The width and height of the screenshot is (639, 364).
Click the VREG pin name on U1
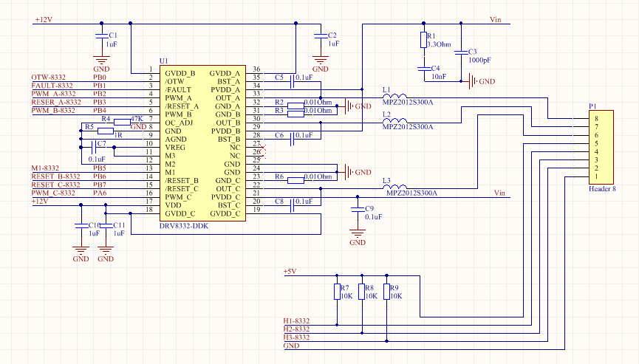click(x=175, y=148)
